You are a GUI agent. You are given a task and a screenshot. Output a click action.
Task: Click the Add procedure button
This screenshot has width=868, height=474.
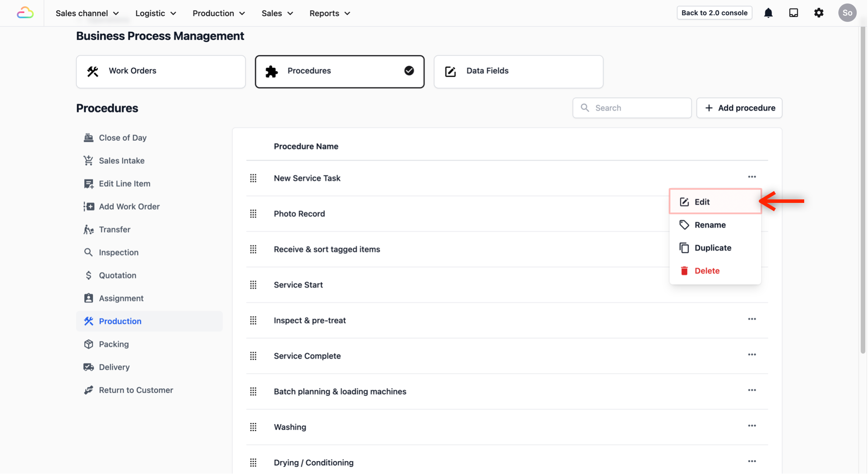point(739,108)
